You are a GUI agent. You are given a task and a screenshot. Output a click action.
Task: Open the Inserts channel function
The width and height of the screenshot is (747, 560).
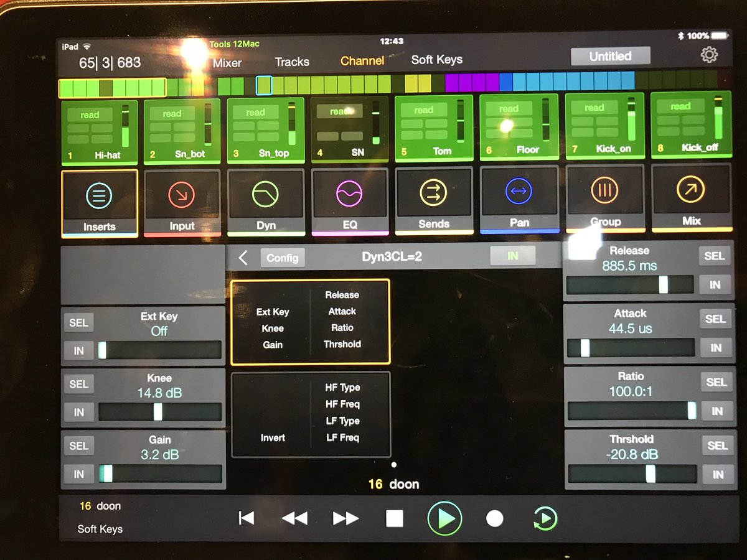tap(100, 203)
